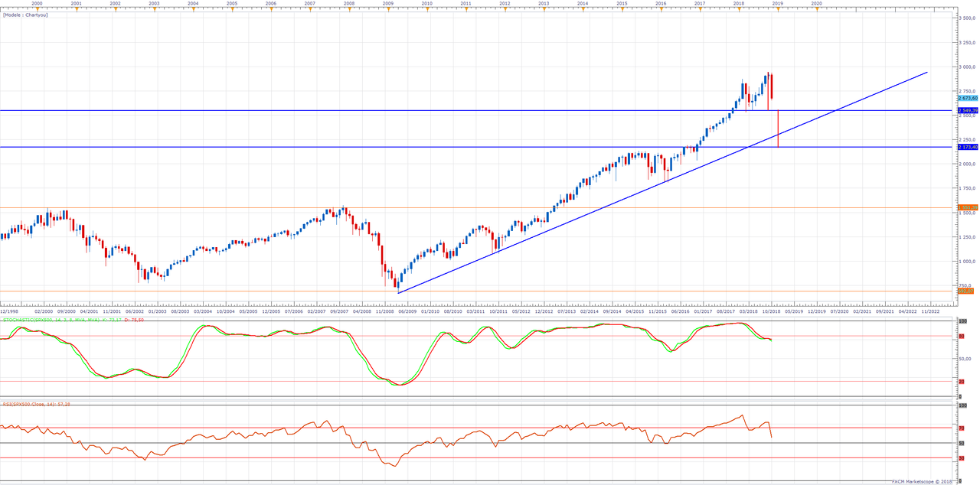Select the blue price tag 2 173,40

point(968,147)
